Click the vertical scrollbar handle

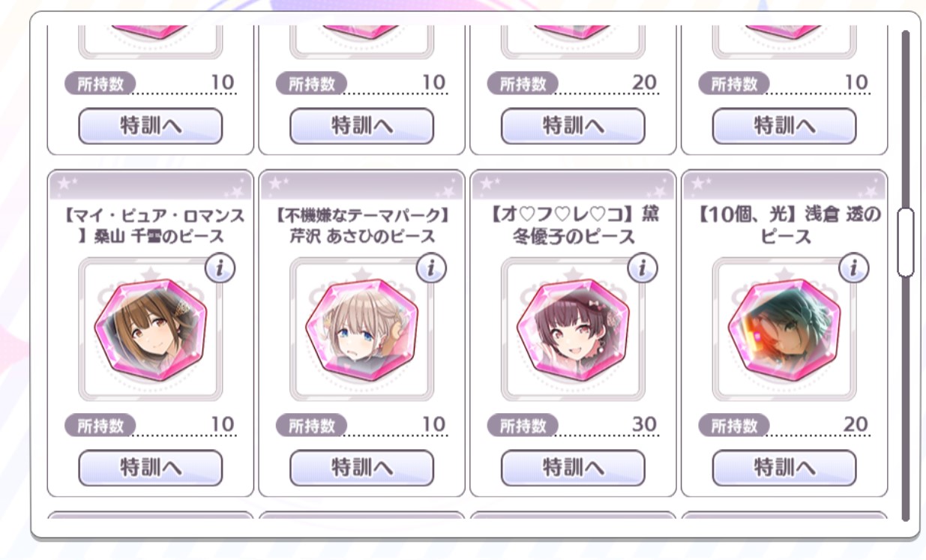906,242
